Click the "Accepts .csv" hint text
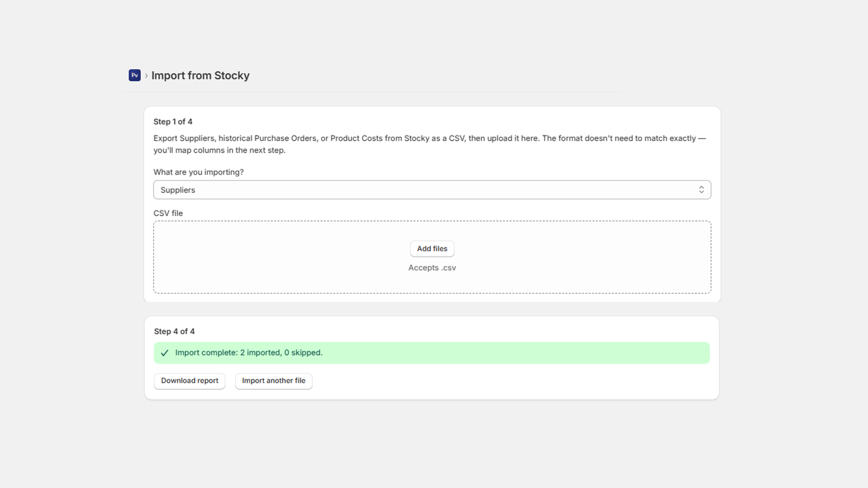This screenshot has height=488, width=868. point(432,268)
